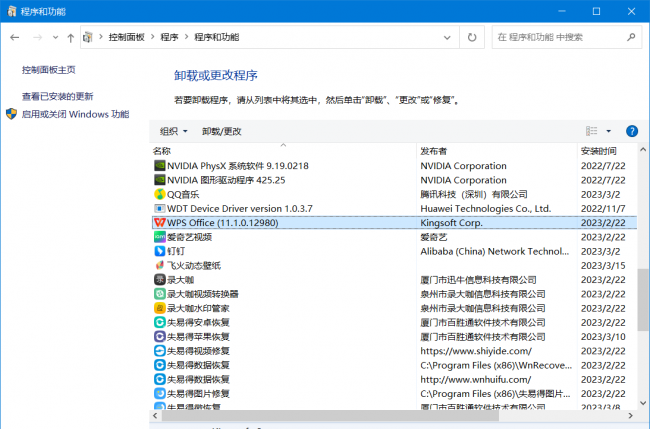Open 控制面板主页 link

(49, 70)
